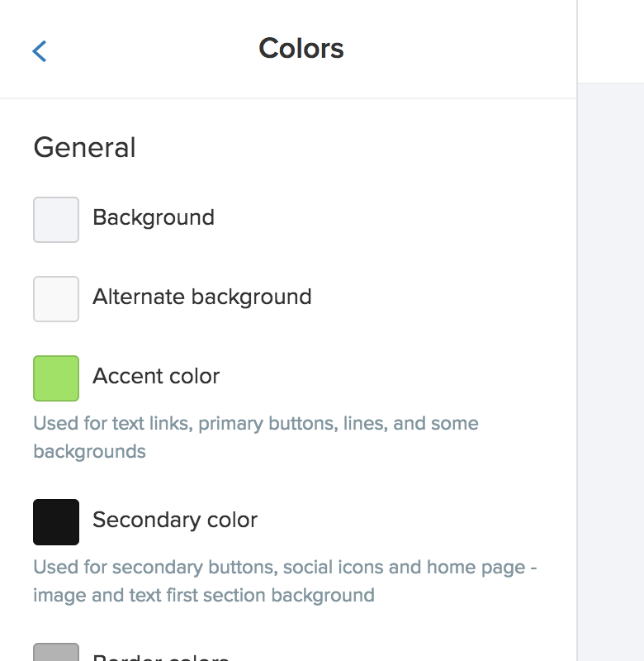Open the gray Border colors swatch

[x=56, y=652]
